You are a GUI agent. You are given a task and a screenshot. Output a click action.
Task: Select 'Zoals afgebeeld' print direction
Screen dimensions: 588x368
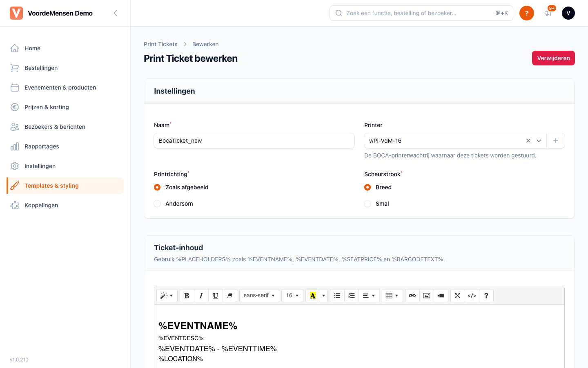coord(157,187)
